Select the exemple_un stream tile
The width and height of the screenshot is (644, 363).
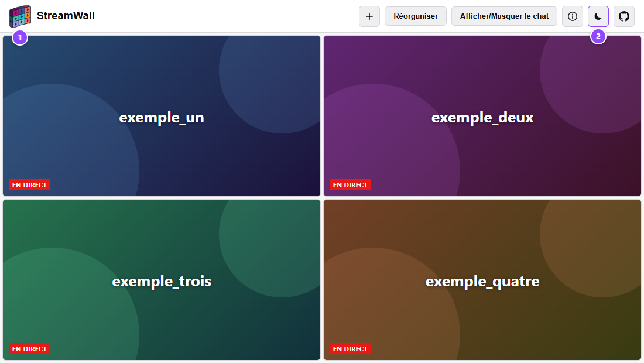[x=162, y=116]
